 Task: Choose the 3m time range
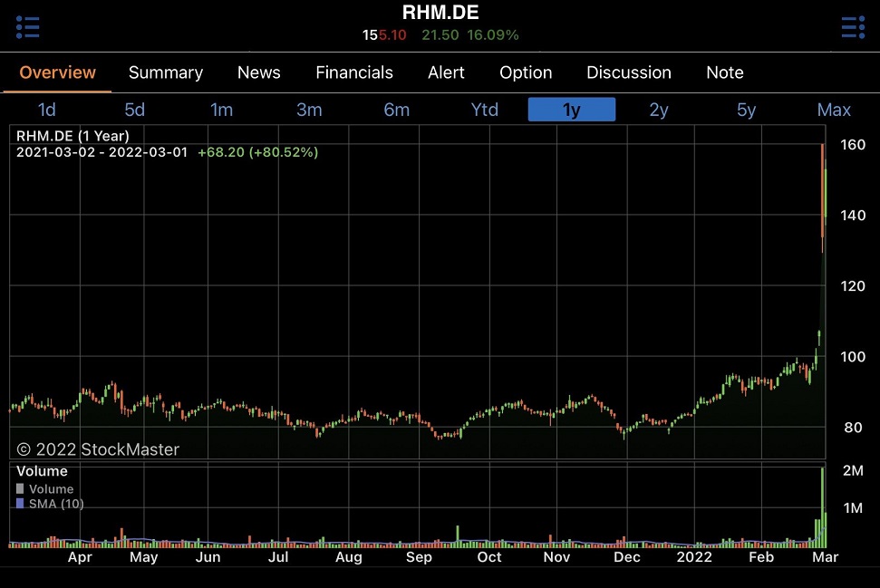point(309,110)
